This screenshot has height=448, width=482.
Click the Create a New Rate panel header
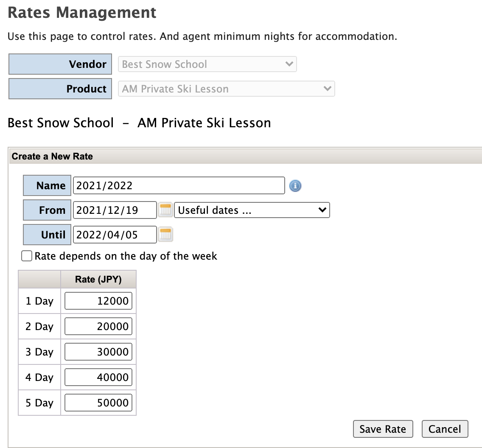(52, 157)
